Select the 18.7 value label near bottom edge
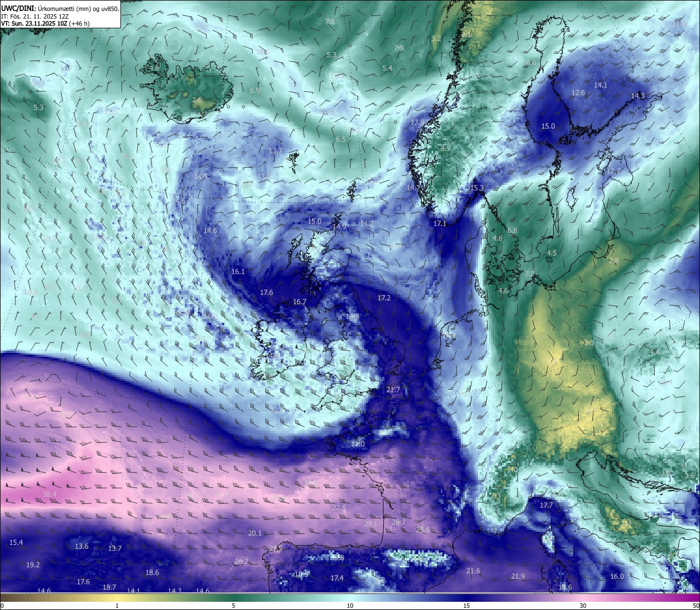Viewport: 700px width, 610px height. tap(109, 588)
